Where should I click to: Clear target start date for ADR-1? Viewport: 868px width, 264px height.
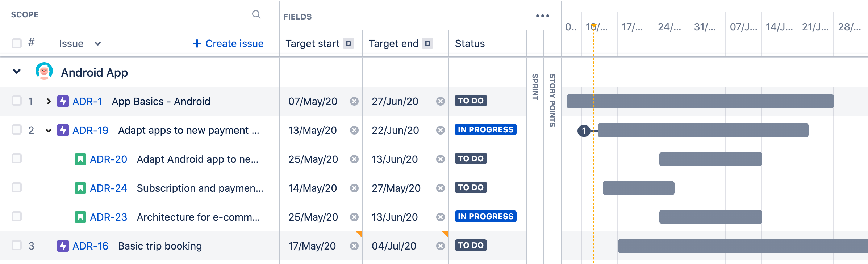click(354, 101)
